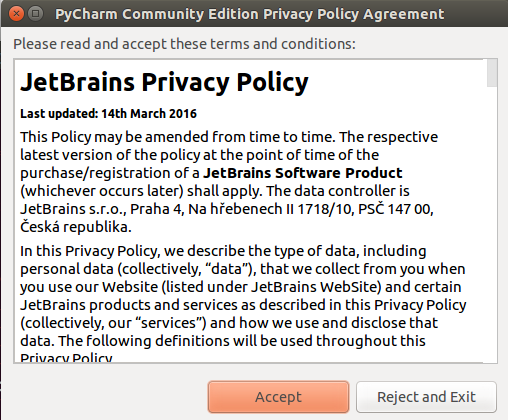Screen dimensions: 508x420
Task: Click the policy text scrollbar thumb
Action: (492, 73)
